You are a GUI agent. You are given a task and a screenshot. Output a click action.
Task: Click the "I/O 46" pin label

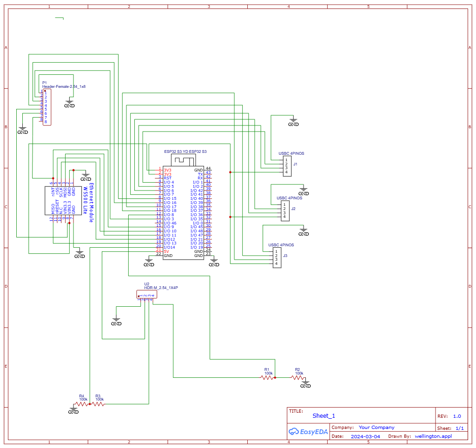click(x=170, y=223)
